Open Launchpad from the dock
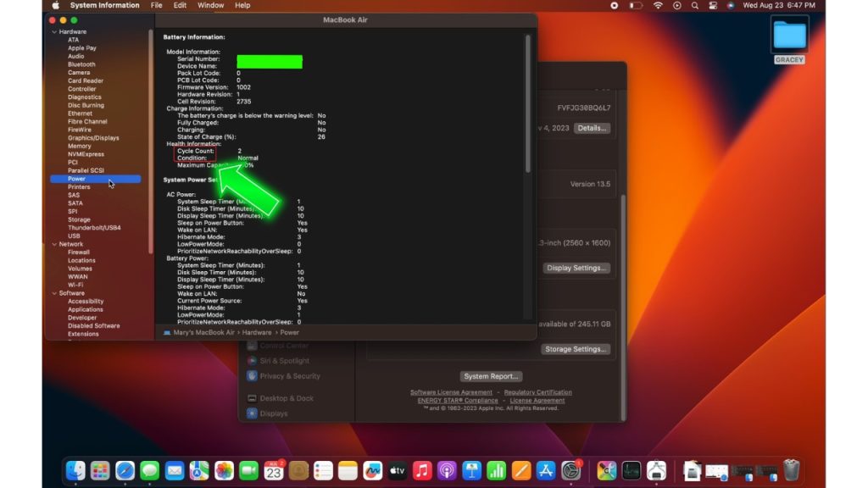This screenshot has width=868, height=488. (x=100, y=471)
